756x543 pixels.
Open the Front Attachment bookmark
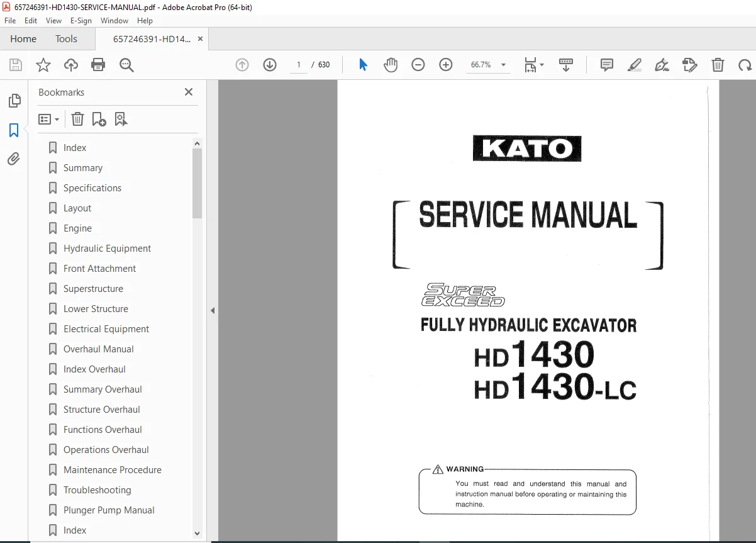coord(99,269)
